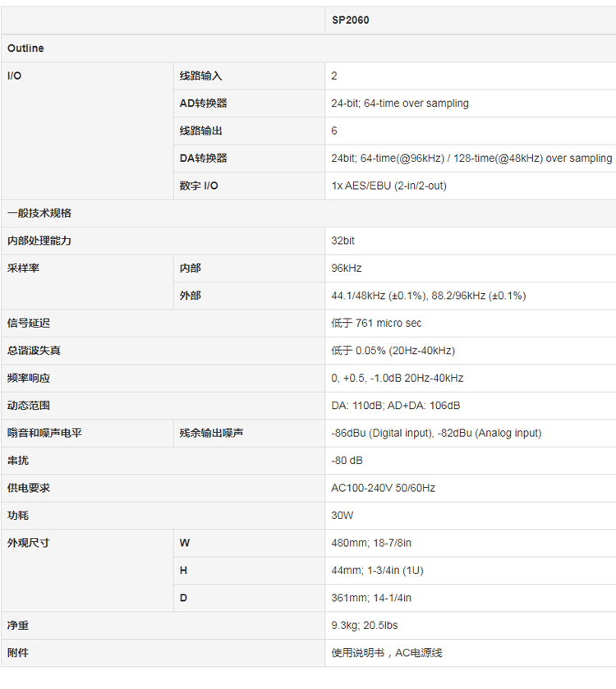Viewport: 616px width, 689px height.
Task: Click the 线路输出 value 6
Action: [x=334, y=131]
